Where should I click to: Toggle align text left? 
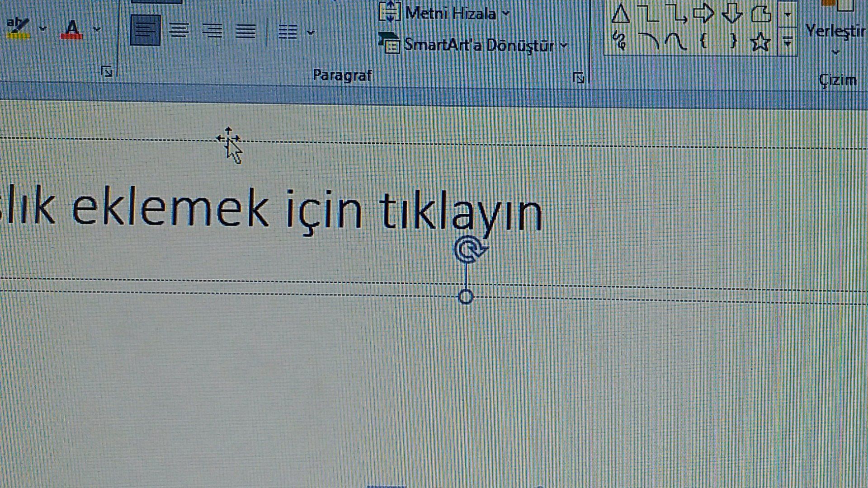click(x=145, y=31)
